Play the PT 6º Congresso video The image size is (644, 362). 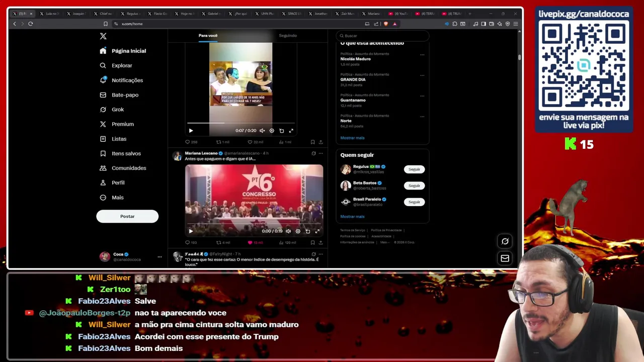[191, 231]
